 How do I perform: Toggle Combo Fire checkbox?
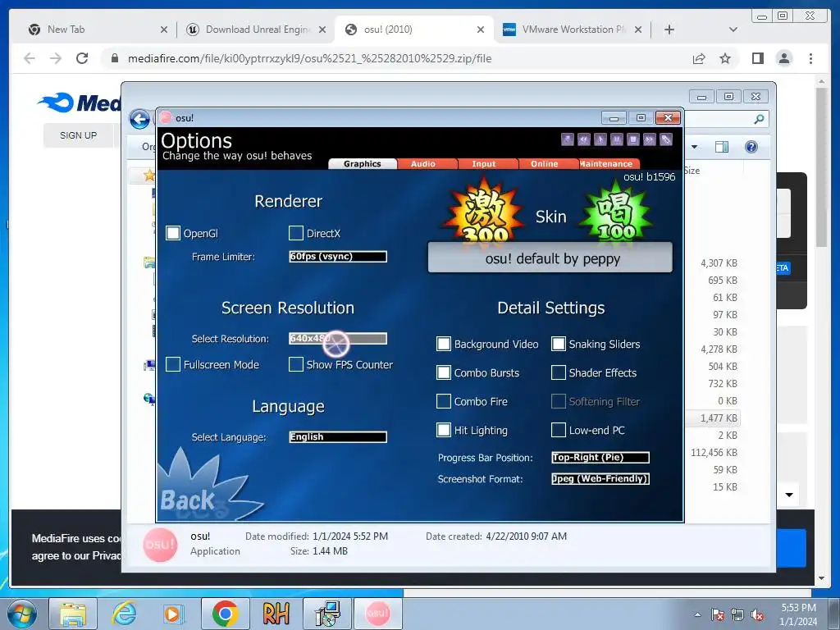pyautogui.click(x=444, y=401)
